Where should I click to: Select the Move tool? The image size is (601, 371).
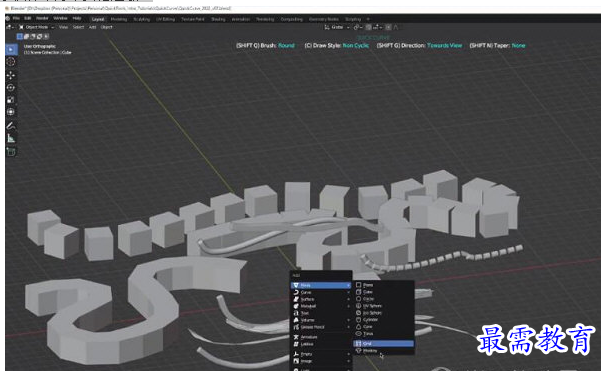point(11,75)
